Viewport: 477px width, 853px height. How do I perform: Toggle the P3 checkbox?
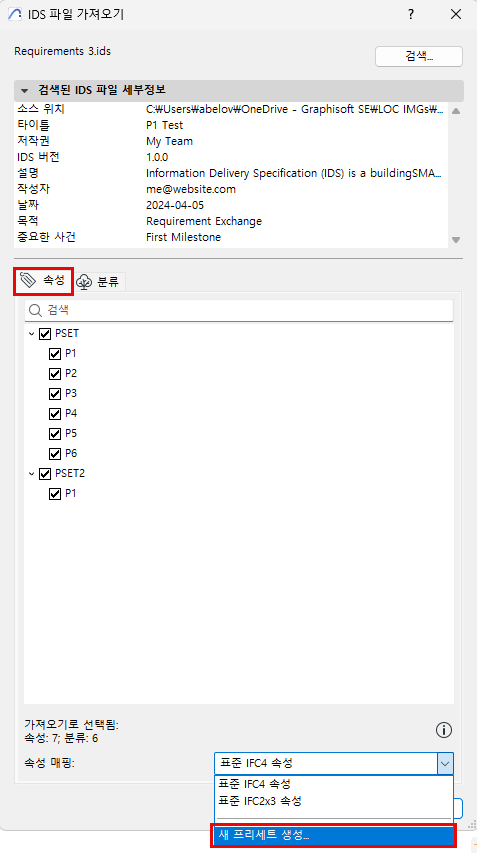click(x=54, y=394)
